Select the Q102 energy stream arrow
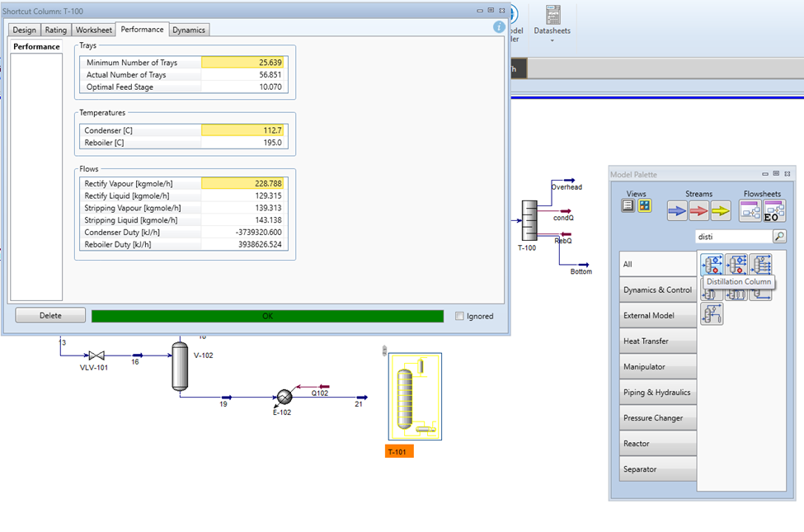Viewport: 804px width, 532px height. [x=324, y=386]
